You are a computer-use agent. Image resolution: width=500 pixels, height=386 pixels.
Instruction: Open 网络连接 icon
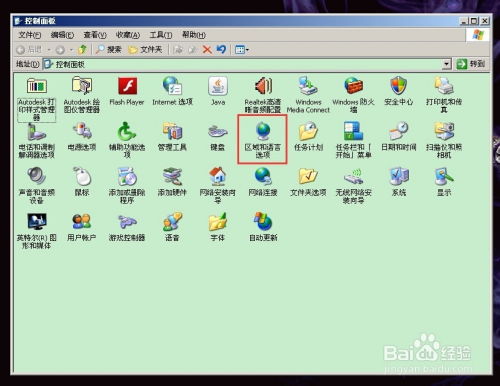click(x=263, y=176)
